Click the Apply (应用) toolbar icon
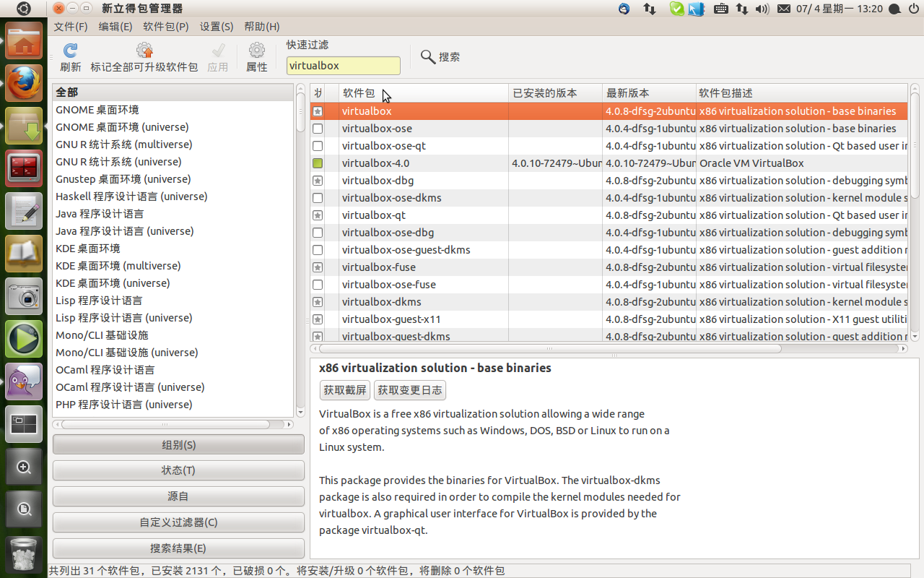 point(218,51)
